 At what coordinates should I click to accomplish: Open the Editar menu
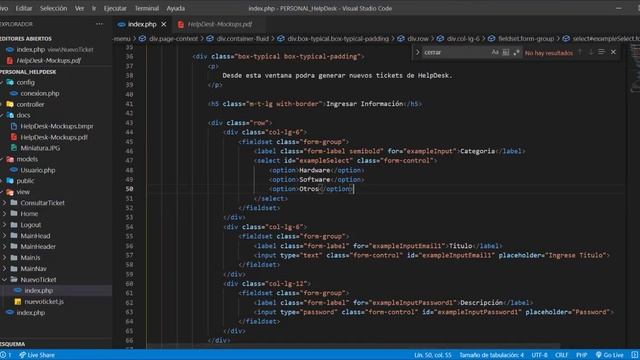(24, 8)
